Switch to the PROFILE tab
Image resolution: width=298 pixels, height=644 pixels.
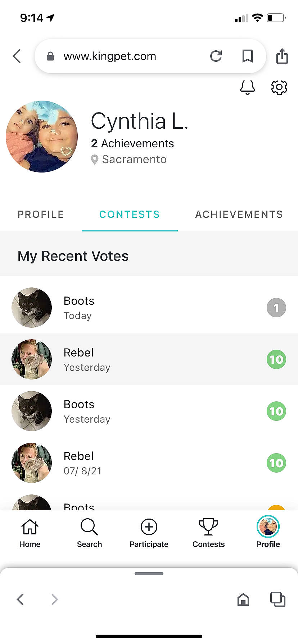click(x=41, y=215)
